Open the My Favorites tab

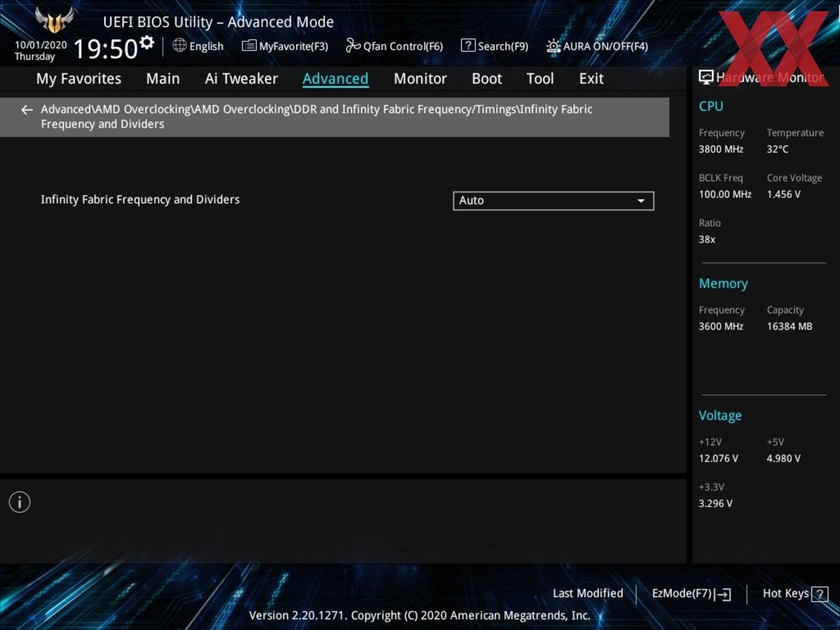coord(78,78)
